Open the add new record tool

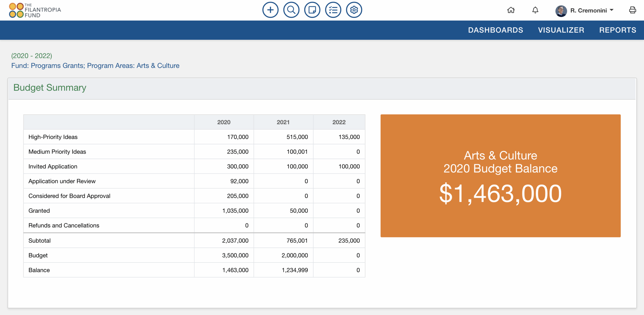click(270, 10)
